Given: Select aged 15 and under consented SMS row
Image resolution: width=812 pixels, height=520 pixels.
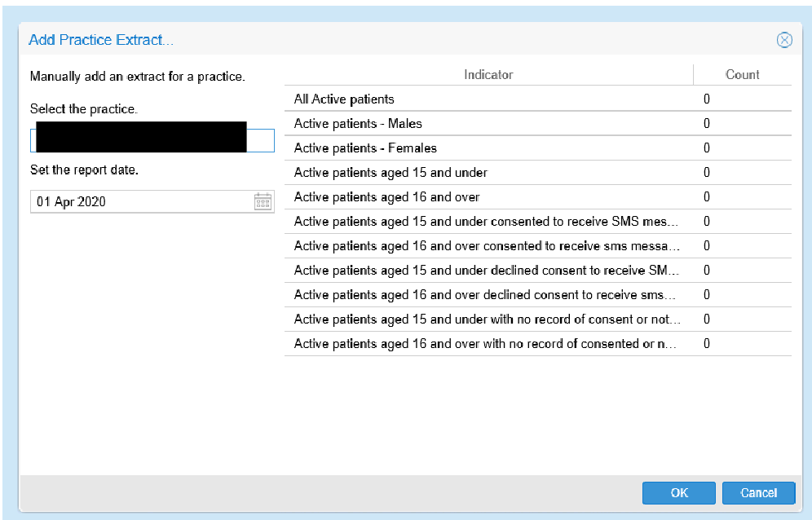Looking at the screenshot, I should [x=487, y=222].
